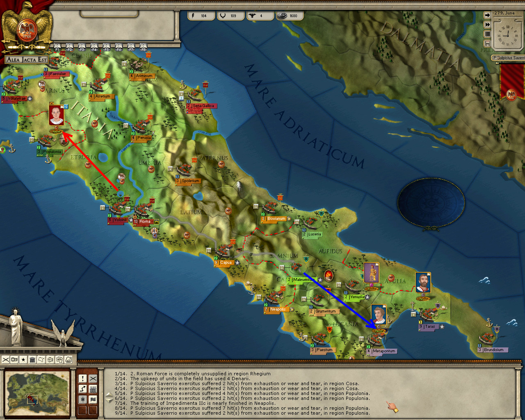Image resolution: width=525 pixels, height=420 pixels.
Task: Toggle the winding arrow movement message filter
Action: point(82,389)
